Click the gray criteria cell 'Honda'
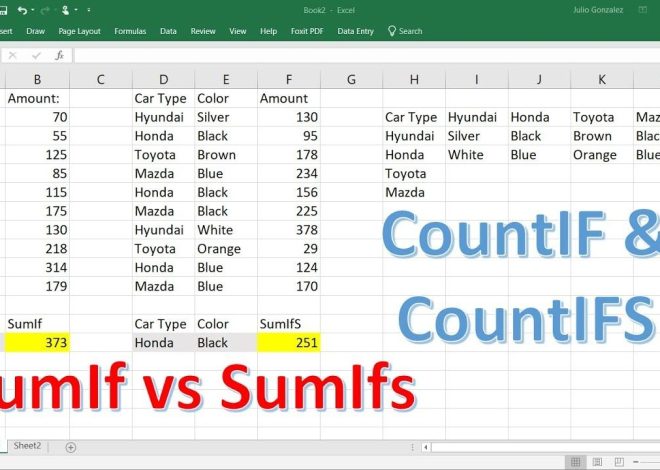Image resolution: width=660 pixels, height=470 pixels. point(163,343)
